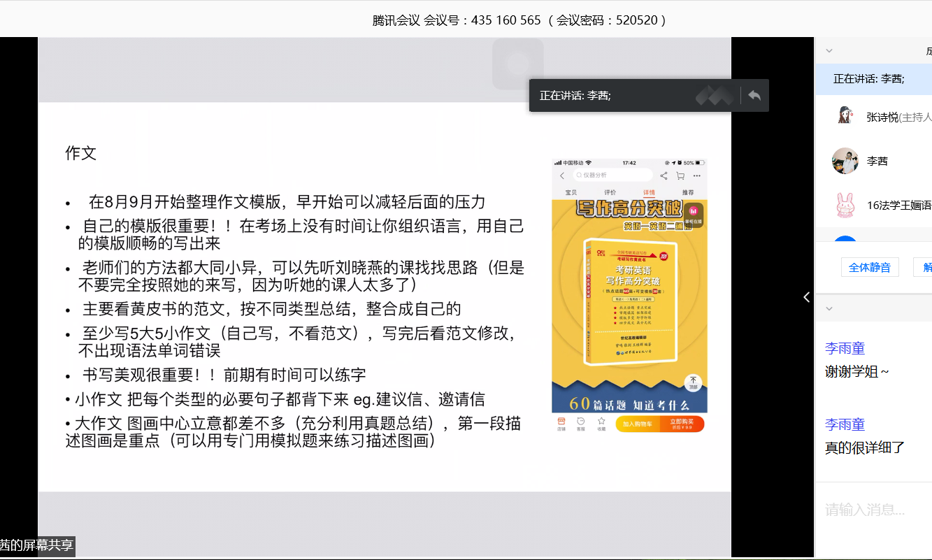The width and height of the screenshot is (932, 560).
Task: Click chat message 真的很详细了
Action: click(865, 448)
